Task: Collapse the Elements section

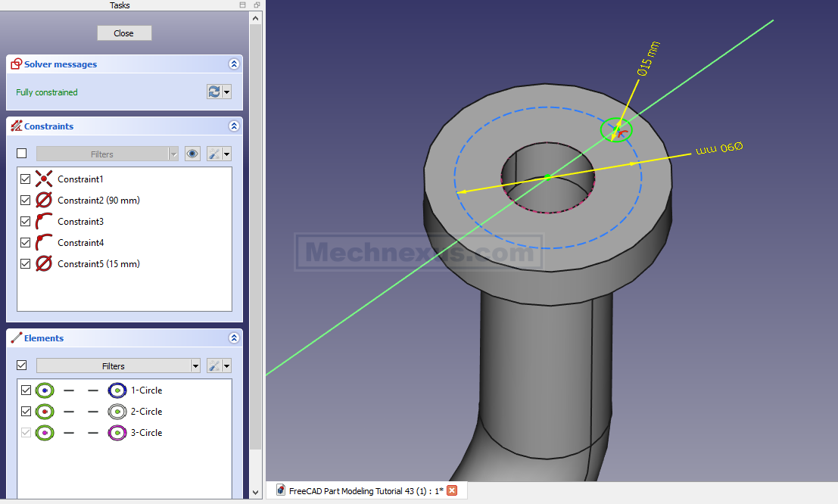Action: tap(234, 338)
